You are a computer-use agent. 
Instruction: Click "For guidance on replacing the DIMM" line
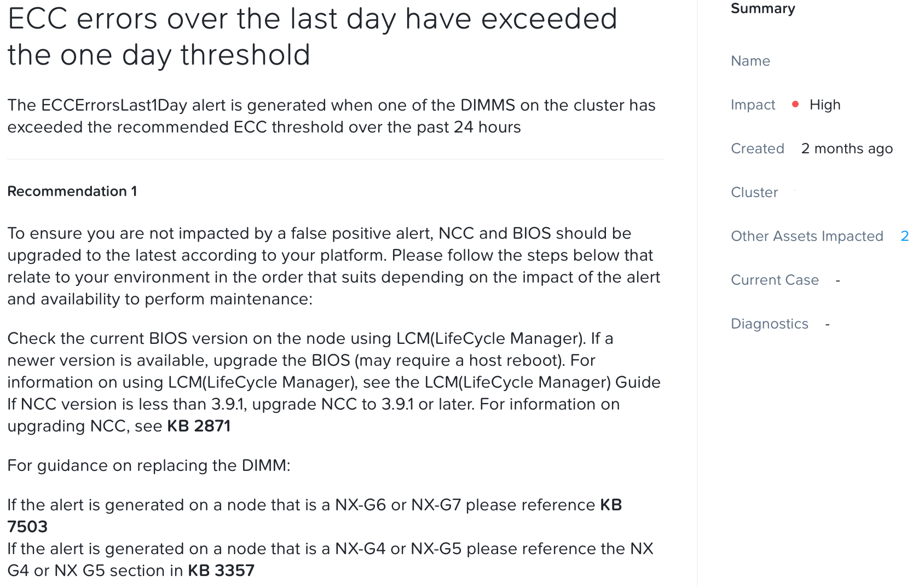tap(149, 465)
